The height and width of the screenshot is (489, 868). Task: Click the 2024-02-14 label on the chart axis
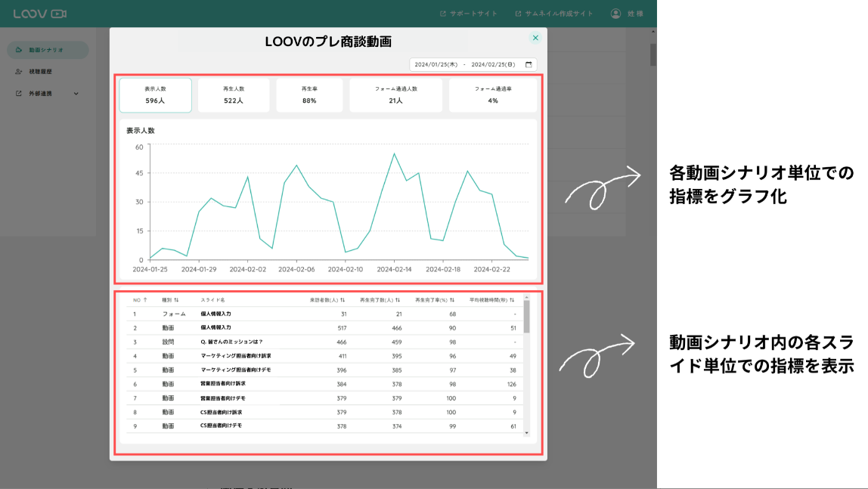pyautogui.click(x=394, y=269)
